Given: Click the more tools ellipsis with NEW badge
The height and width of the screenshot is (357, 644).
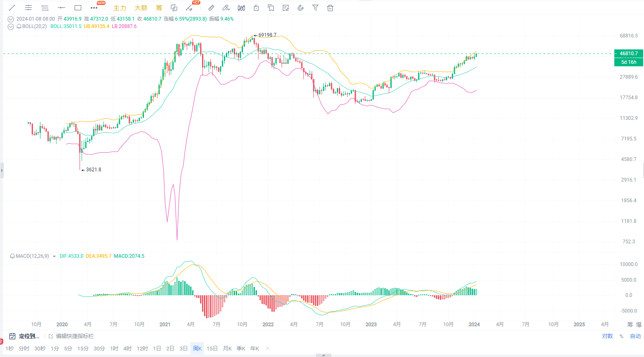Looking at the screenshot, I should click(x=94, y=7).
